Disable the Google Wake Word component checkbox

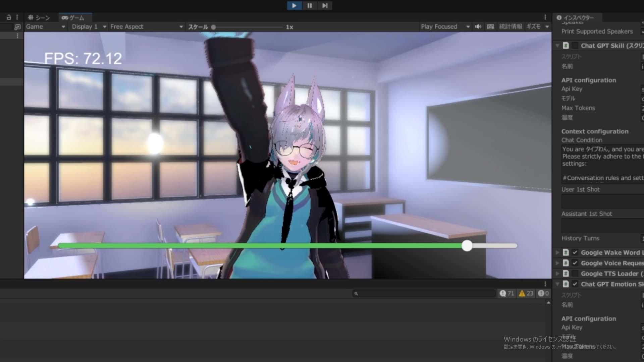click(x=575, y=252)
